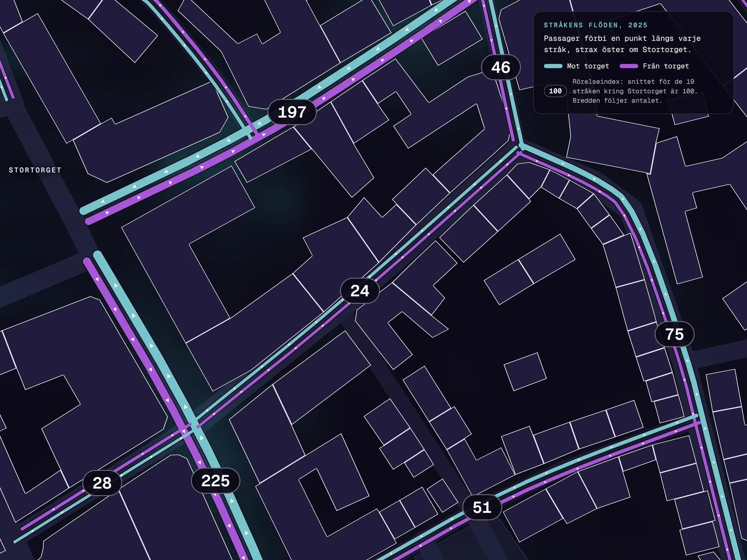Click the flow label 46
Viewport: 747px width, 560px height.
point(501,67)
